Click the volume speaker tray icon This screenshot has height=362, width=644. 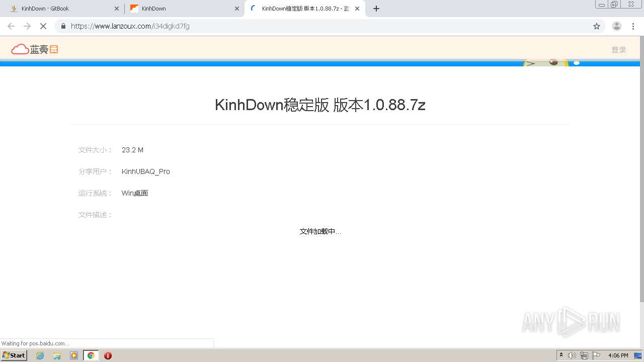coord(572,355)
